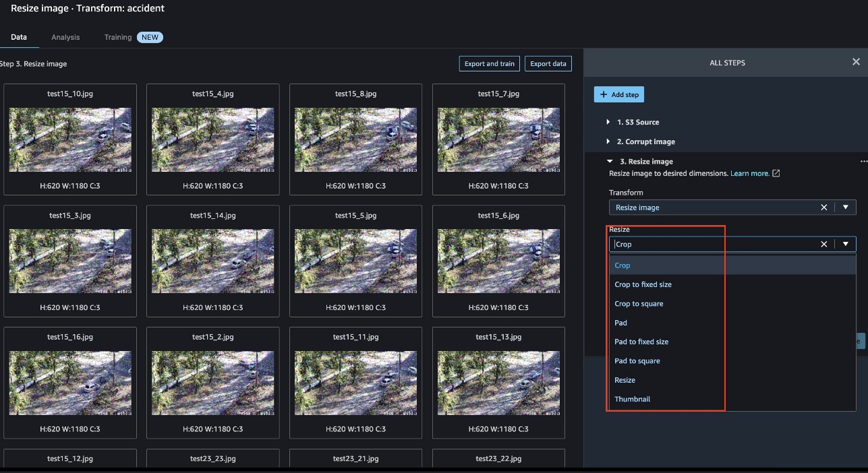The height and width of the screenshot is (473, 868).
Task: Select the test15_10.jpg image thumbnail
Action: (x=70, y=139)
